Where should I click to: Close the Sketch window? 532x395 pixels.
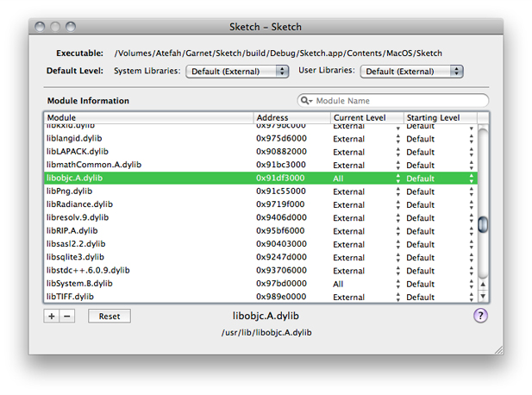pyautogui.click(x=40, y=27)
